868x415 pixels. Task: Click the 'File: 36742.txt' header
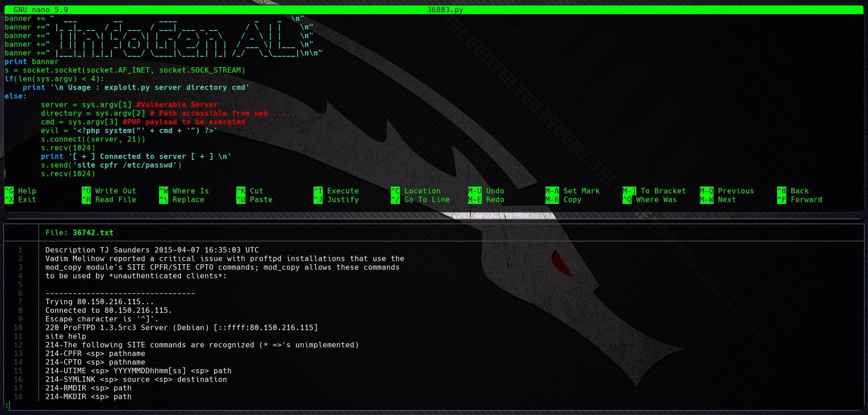click(80, 232)
